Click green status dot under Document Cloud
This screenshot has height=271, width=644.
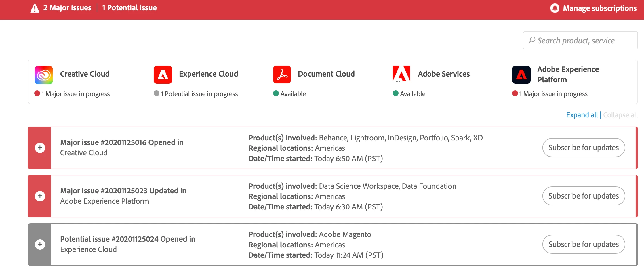pos(276,93)
